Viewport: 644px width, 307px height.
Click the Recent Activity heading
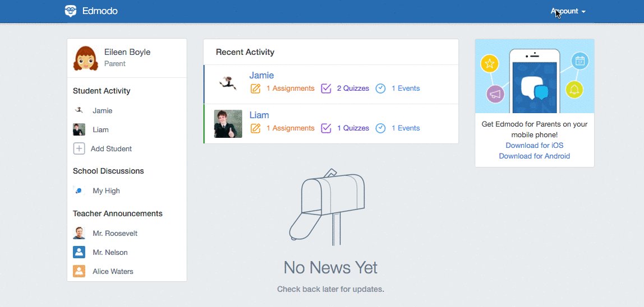point(245,52)
